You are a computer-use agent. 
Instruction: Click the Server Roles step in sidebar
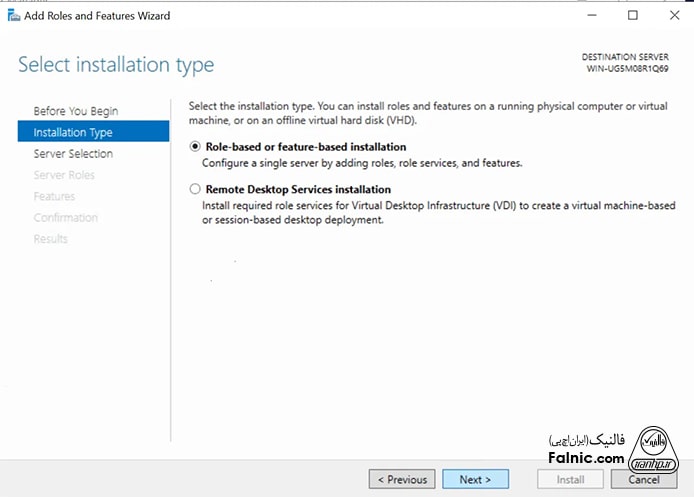pos(64,175)
